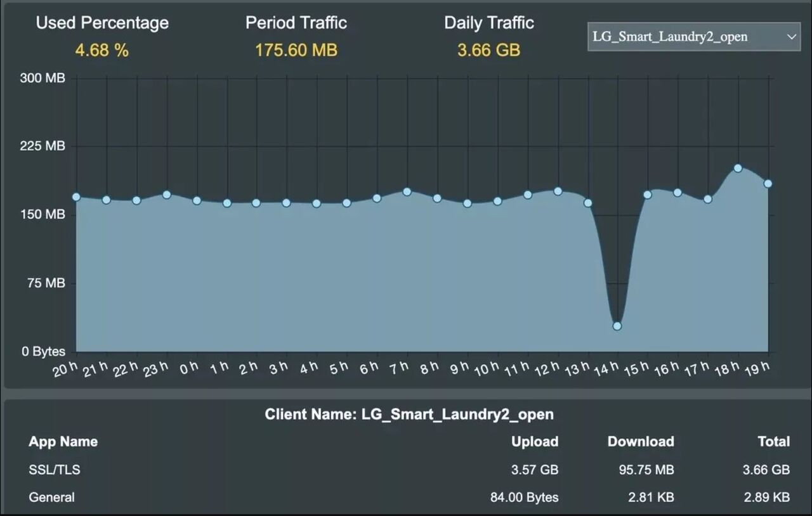Click the App Name column header
This screenshot has height=516, width=812.
click(63, 442)
